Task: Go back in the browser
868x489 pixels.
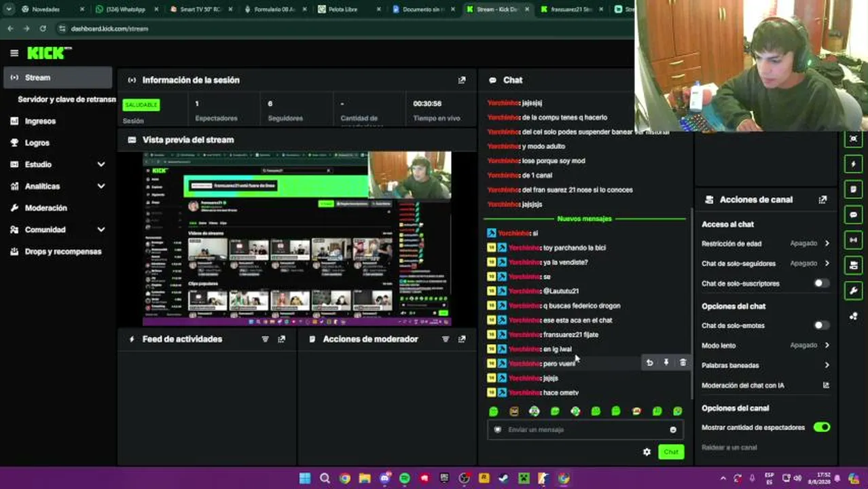Action: 10,29
